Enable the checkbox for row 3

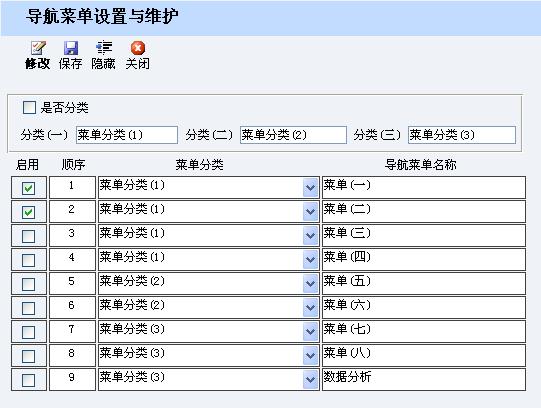click(28, 236)
